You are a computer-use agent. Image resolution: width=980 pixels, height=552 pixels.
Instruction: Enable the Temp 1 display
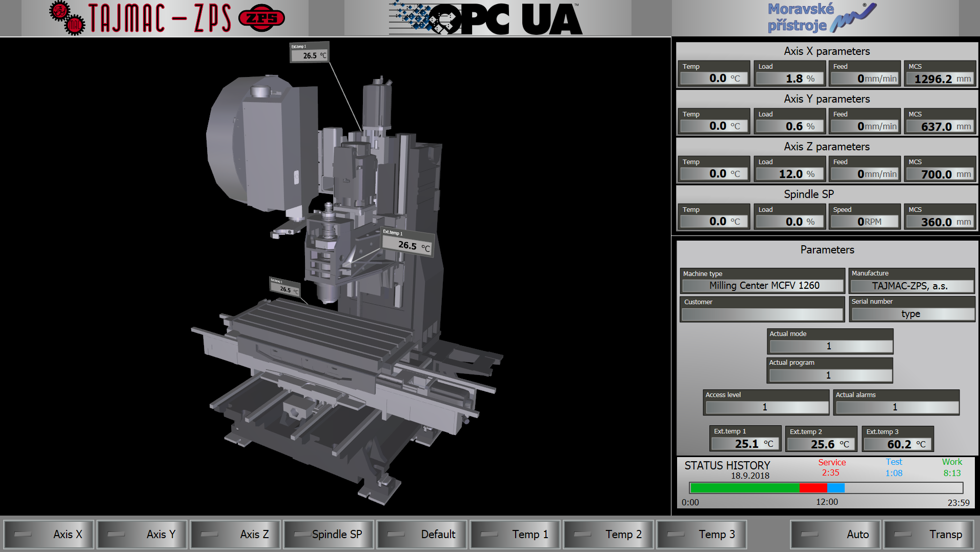(516, 534)
